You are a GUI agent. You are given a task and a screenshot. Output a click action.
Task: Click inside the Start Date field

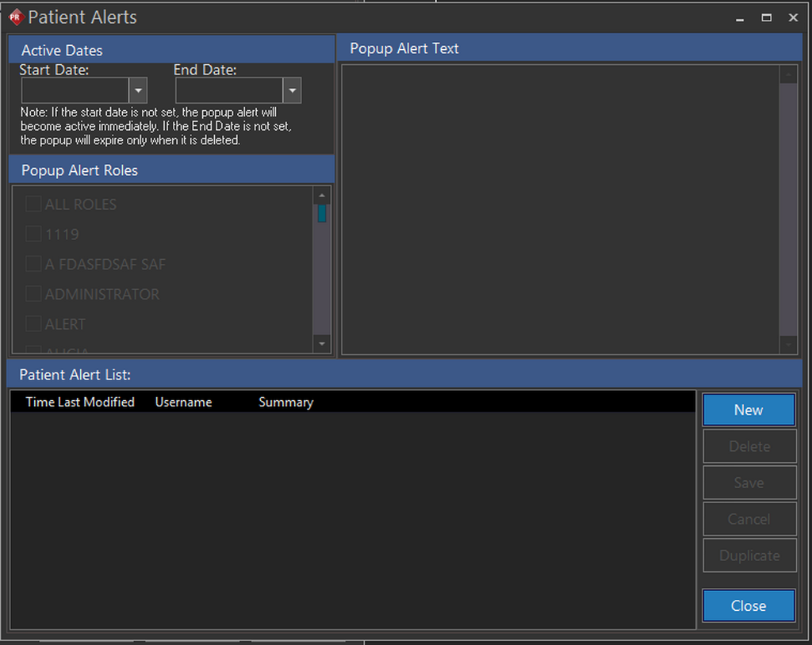(74, 90)
